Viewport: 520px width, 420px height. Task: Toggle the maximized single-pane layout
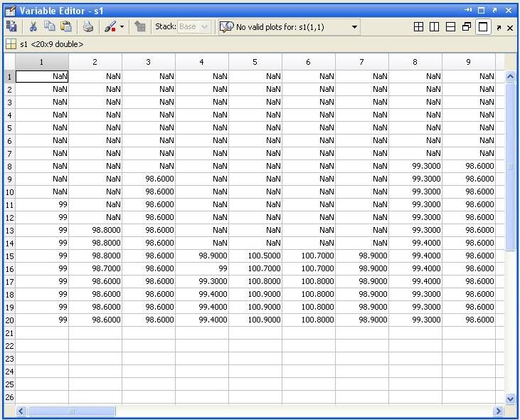pyautogui.click(x=483, y=27)
